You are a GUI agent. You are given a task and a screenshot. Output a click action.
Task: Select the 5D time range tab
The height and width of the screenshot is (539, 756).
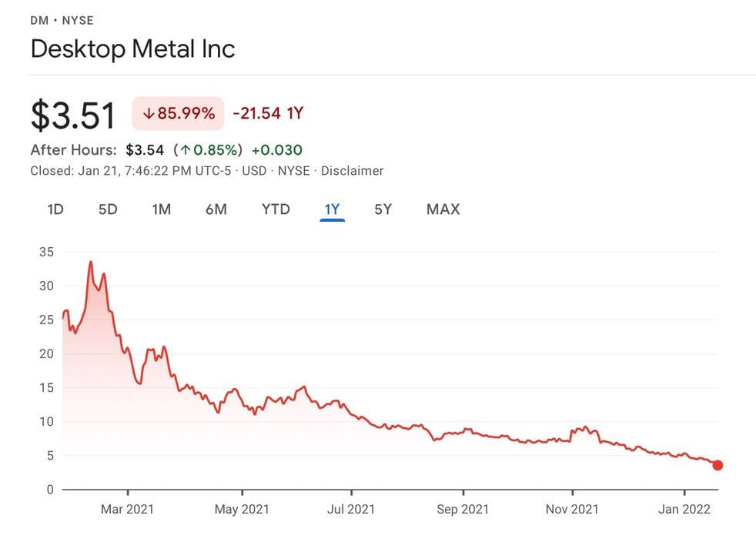[108, 209]
